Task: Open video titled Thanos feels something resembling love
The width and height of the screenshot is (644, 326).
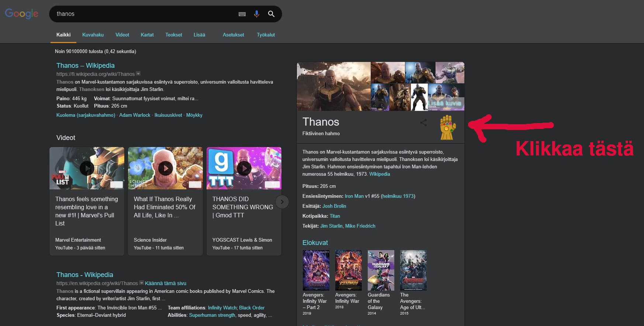Action: tap(87, 211)
